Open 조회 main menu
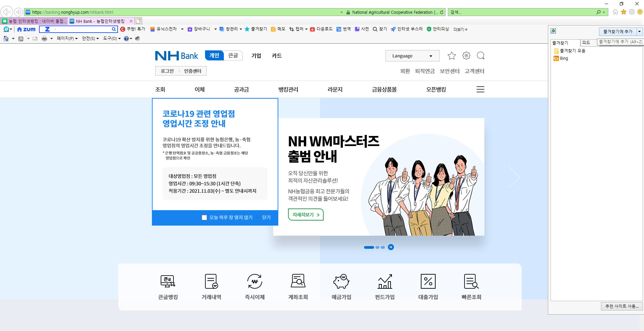 click(160, 89)
